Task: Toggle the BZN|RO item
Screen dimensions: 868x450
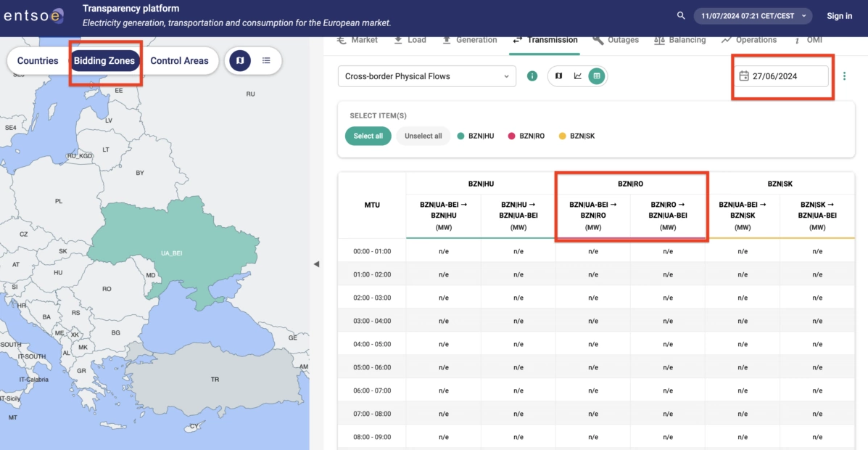Action: 526,136
